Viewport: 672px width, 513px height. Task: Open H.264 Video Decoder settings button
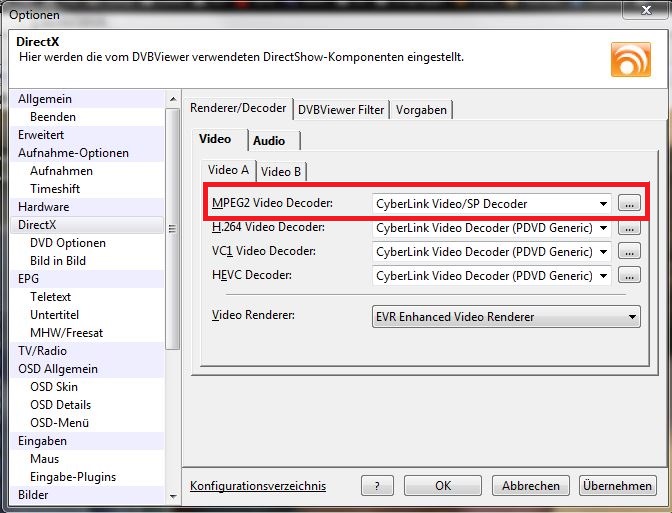pyautogui.click(x=629, y=228)
